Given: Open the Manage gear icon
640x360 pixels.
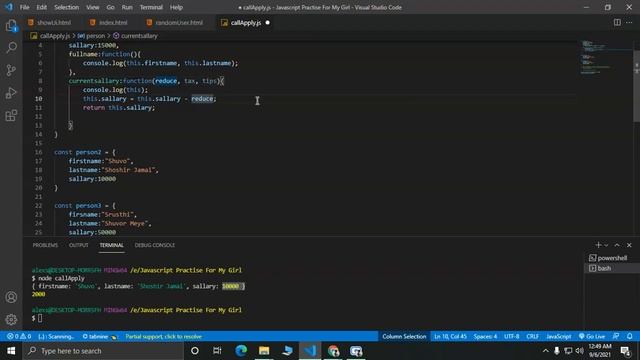Looking at the screenshot, I should tap(11, 319).
